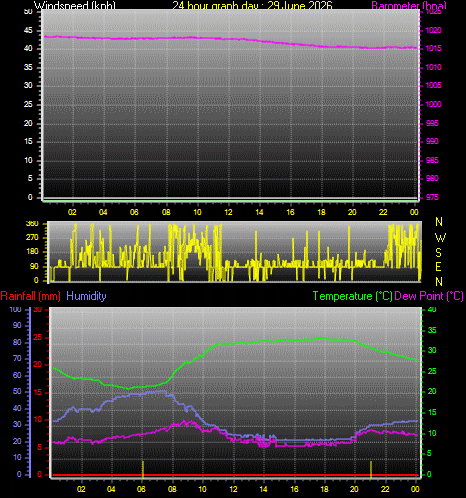Click temperature scale value 40
The width and height of the screenshot is (466, 498).
432,309
